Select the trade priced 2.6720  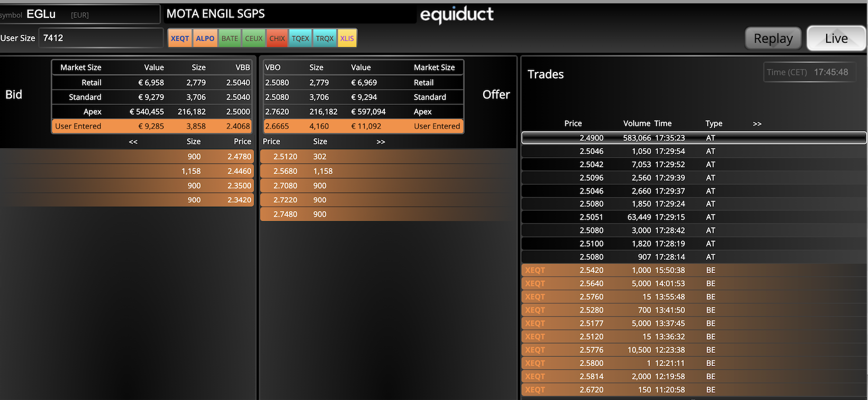click(x=694, y=389)
